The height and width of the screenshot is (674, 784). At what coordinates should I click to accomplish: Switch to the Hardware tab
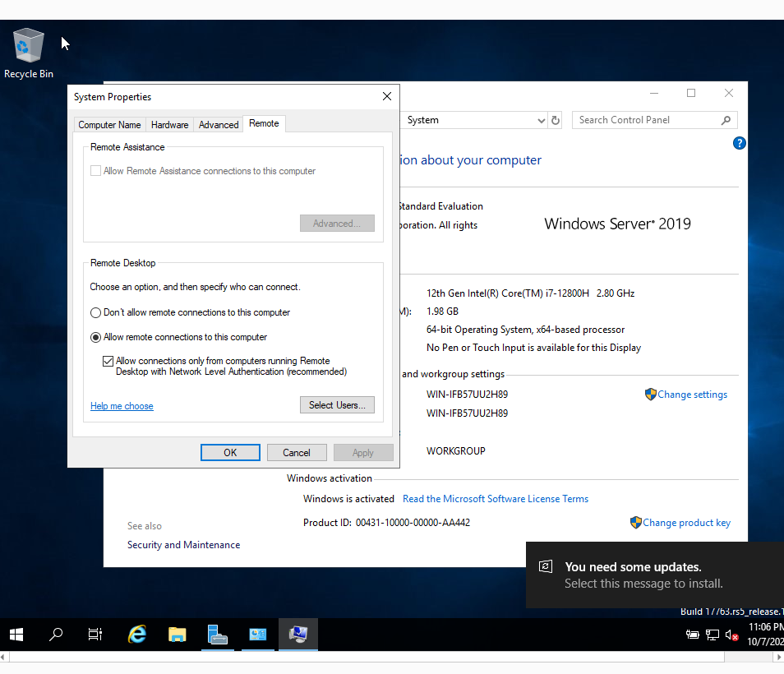(x=169, y=124)
